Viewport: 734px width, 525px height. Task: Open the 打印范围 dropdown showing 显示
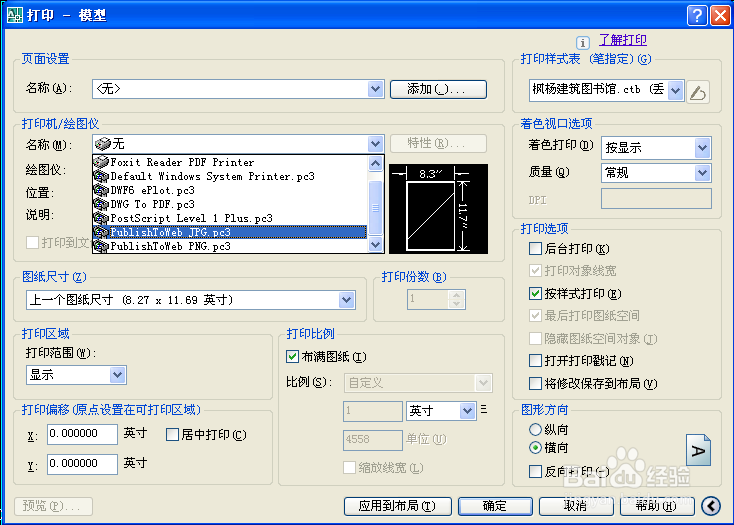point(117,375)
